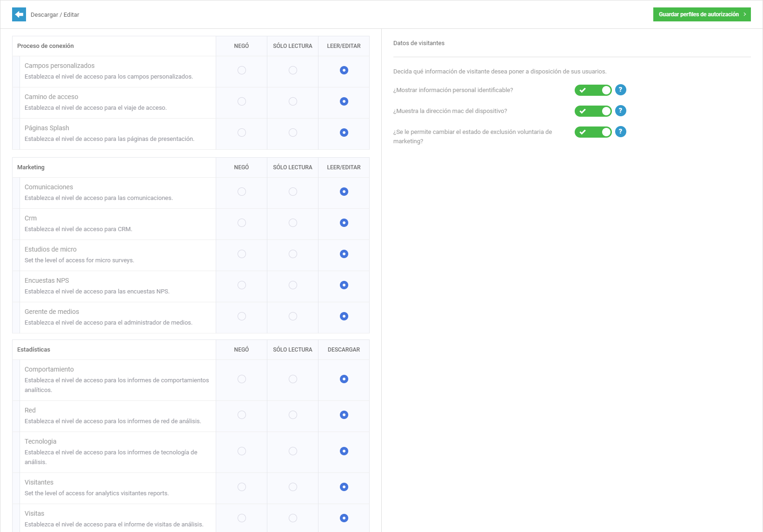Click help icon for marketing opt-out status
Image resolution: width=763 pixels, height=532 pixels.
pyautogui.click(x=620, y=132)
